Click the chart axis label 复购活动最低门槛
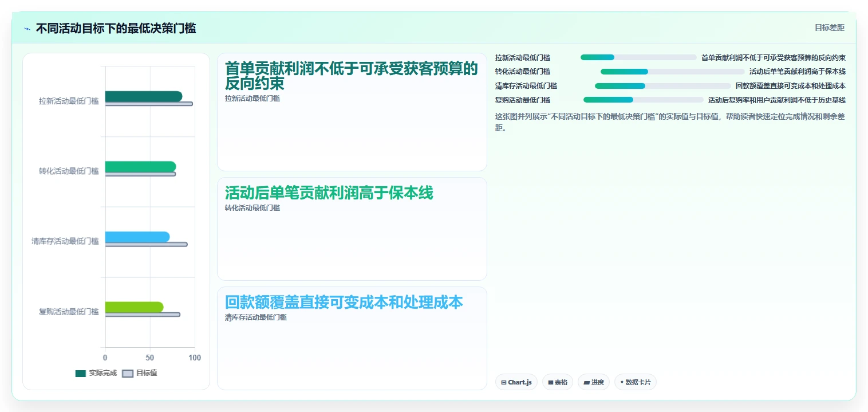868x412 pixels. (x=69, y=312)
